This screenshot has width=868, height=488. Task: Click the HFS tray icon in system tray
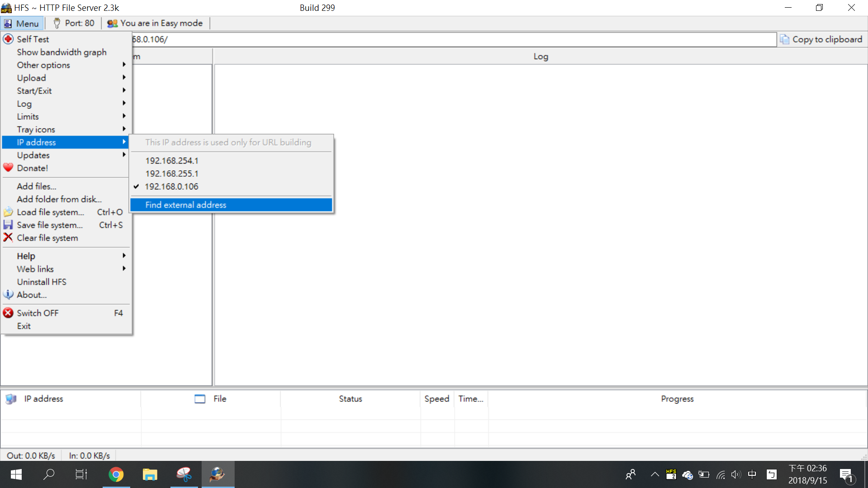pyautogui.click(x=671, y=474)
